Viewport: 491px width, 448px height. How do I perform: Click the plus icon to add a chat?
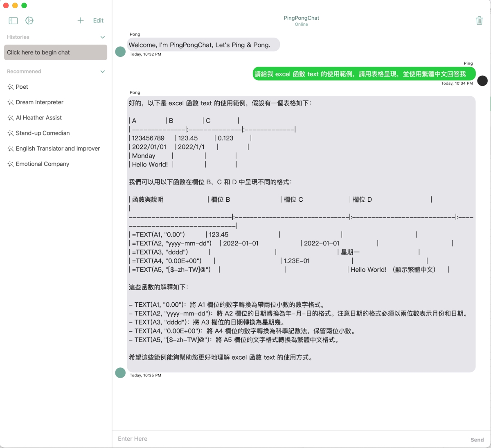[x=81, y=20]
